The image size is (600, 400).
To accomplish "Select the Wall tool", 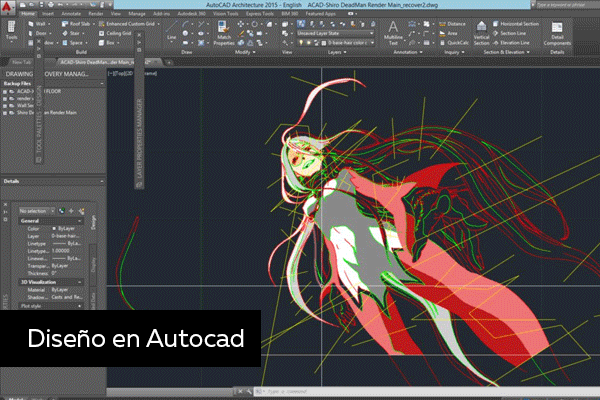I will pyautogui.click(x=37, y=24).
